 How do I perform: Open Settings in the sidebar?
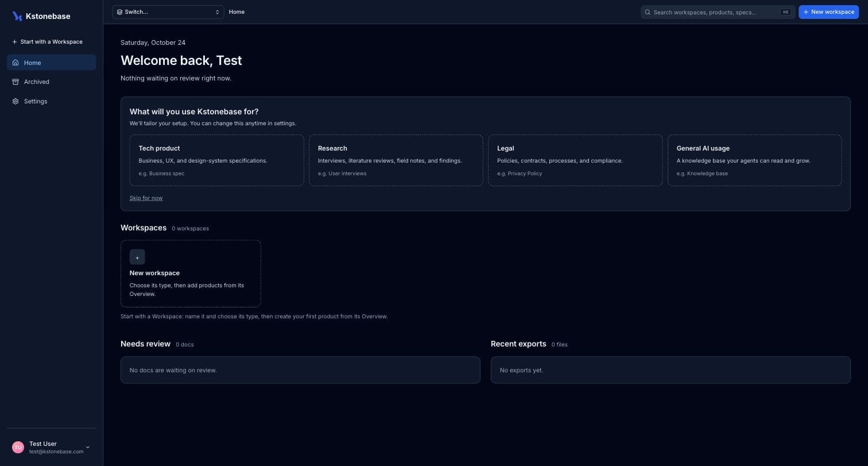[51, 101]
